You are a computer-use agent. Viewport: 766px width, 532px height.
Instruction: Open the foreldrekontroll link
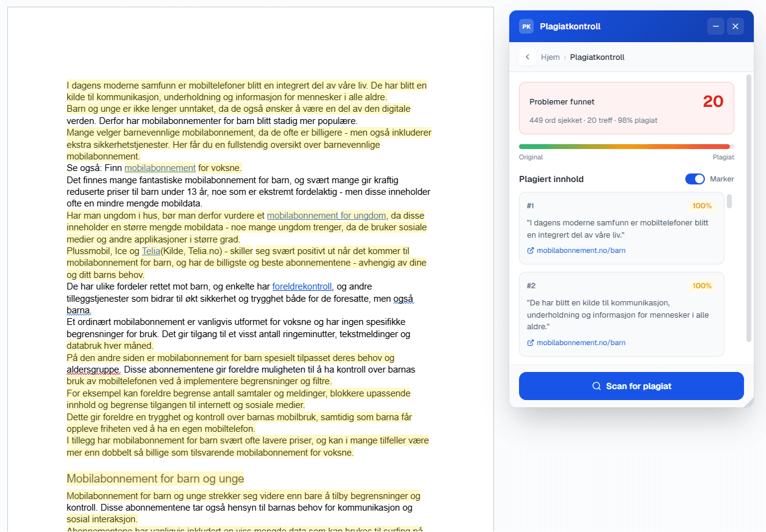[x=301, y=286]
